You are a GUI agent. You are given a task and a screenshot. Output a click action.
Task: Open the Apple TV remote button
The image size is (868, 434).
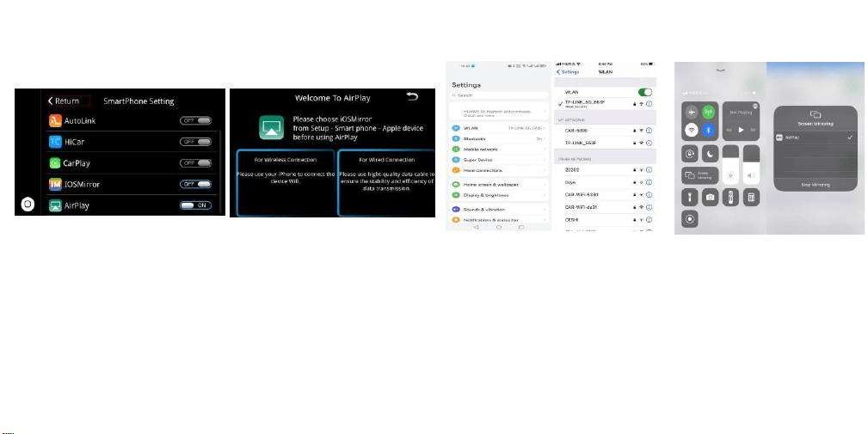pyautogui.click(x=730, y=198)
